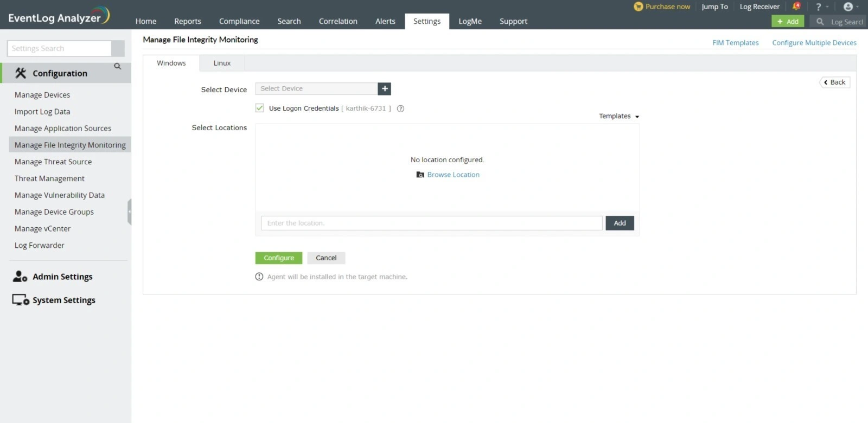Open the Jump To menu

[x=714, y=7]
